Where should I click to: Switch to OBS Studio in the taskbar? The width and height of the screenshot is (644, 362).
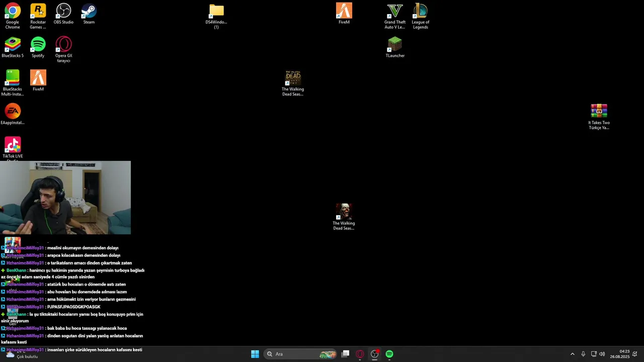(374, 354)
